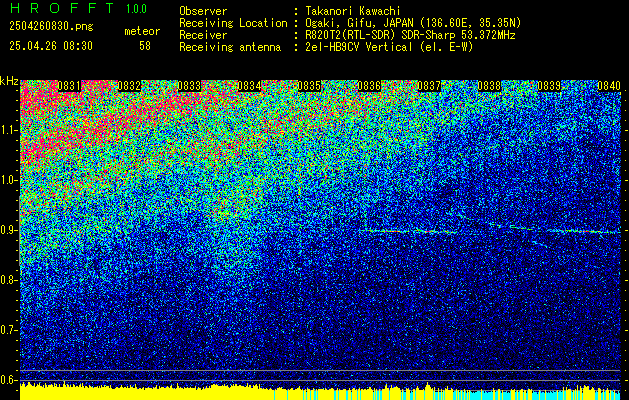Click the 0836 time marker
Image resolution: width=629 pixels, height=400 pixels.
369,86
